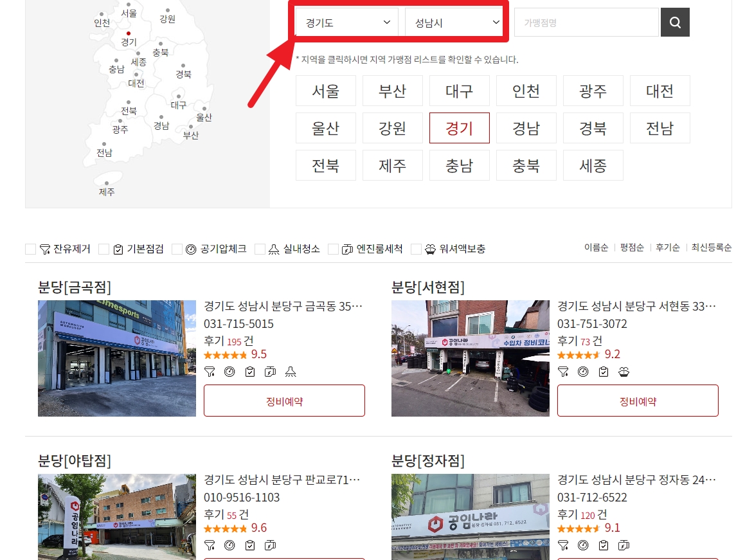Click 경기 red dot on map

[129, 33]
